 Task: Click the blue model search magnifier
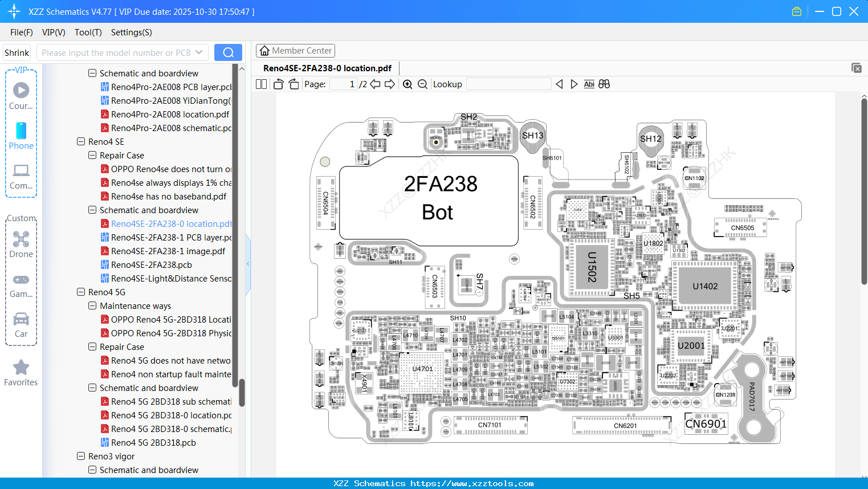(x=228, y=52)
